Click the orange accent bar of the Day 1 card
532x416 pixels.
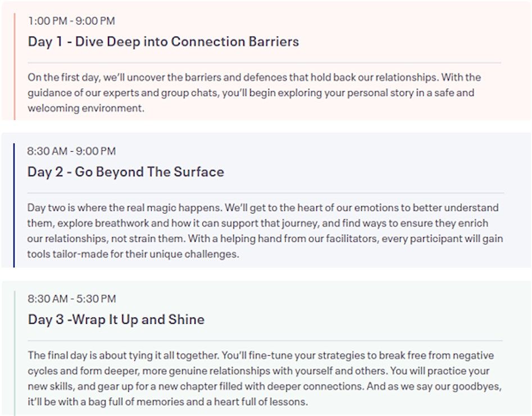pyautogui.click(x=15, y=66)
